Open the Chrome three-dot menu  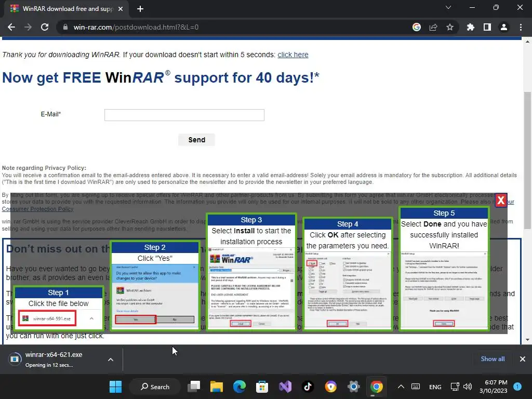[521, 27]
